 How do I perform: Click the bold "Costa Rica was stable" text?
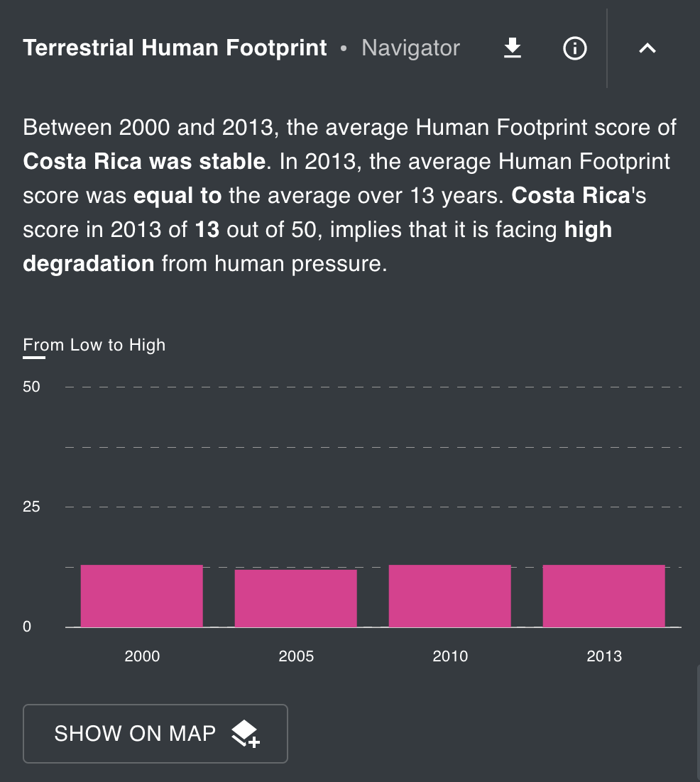(144, 162)
